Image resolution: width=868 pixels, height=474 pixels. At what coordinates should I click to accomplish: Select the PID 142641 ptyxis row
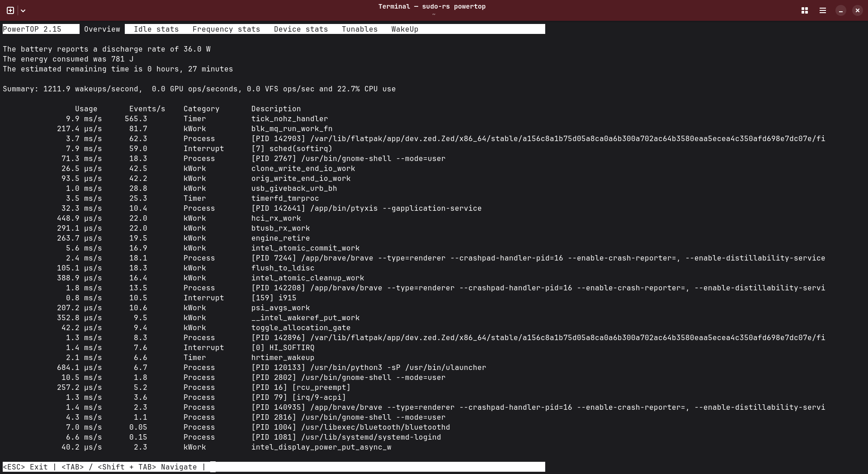pyautogui.click(x=272, y=208)
